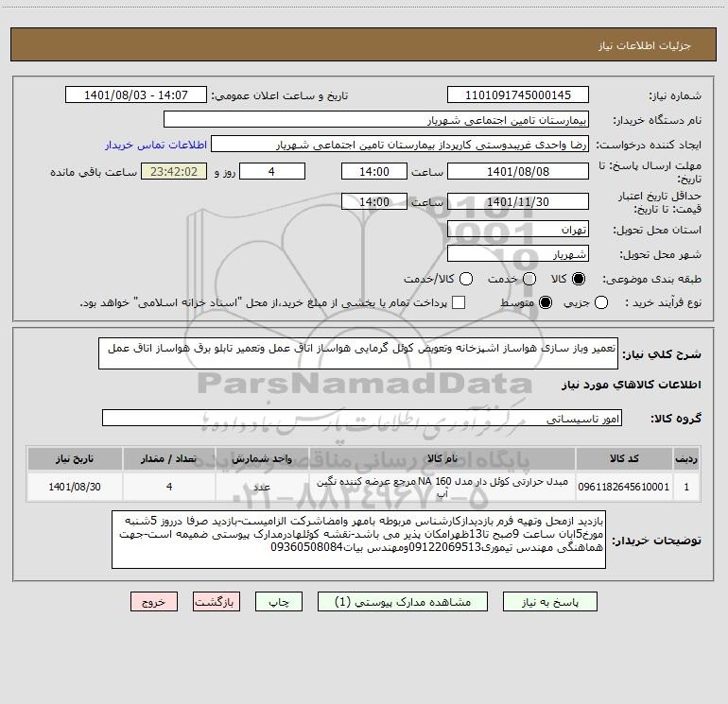The image size is (728, 704).
Task: Click the تاریخ نیاز column header
Action: point(75,459)
